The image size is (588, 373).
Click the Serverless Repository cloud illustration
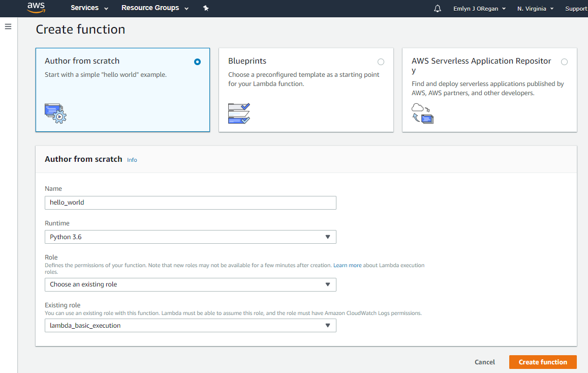click(x=423, y=113)
